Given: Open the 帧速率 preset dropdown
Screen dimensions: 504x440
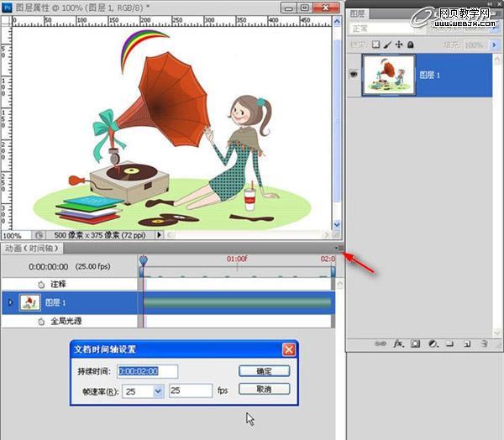Looking at the screenshot, I should point(158,390).
